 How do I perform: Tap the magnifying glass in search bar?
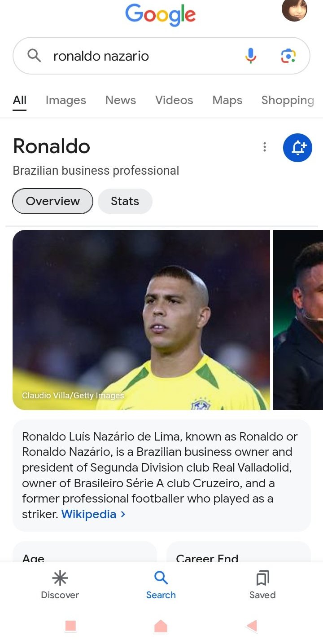pyautogui.click(x=34, y=56)
